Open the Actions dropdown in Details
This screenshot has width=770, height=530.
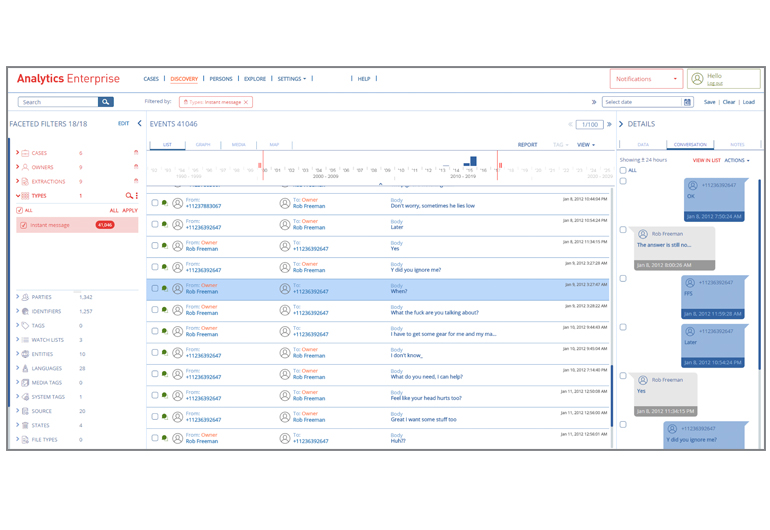[736, 160]
